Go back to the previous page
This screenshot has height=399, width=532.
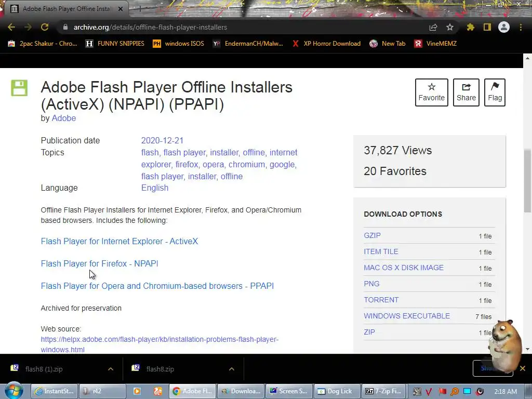[x=11, y=27]
